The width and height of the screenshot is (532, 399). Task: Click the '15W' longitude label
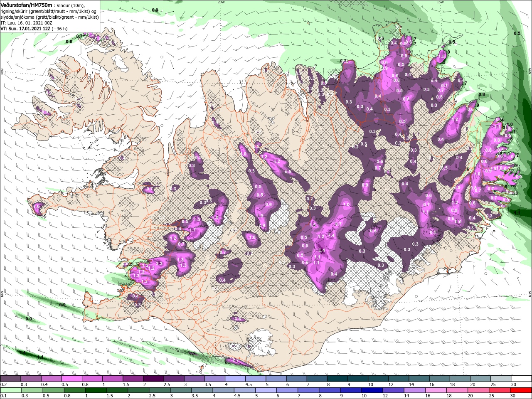tap(440, 2)
